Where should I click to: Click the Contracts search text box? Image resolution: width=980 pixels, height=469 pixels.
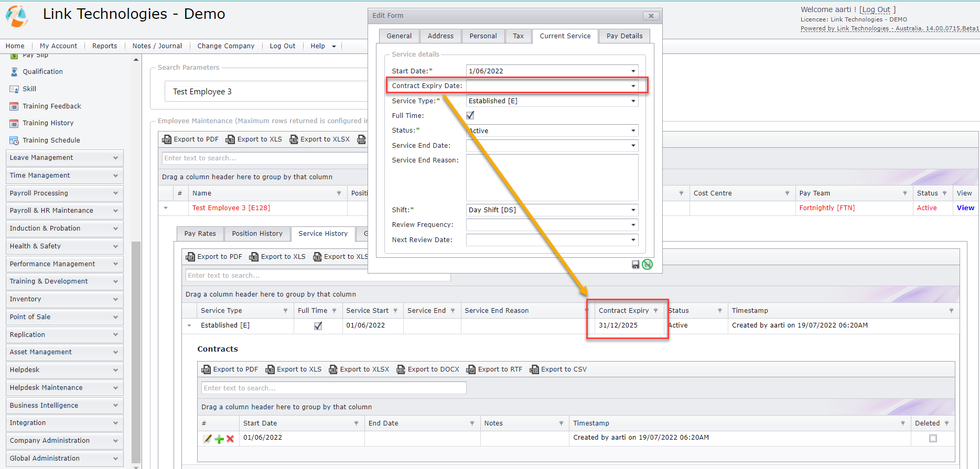(333, 388)
